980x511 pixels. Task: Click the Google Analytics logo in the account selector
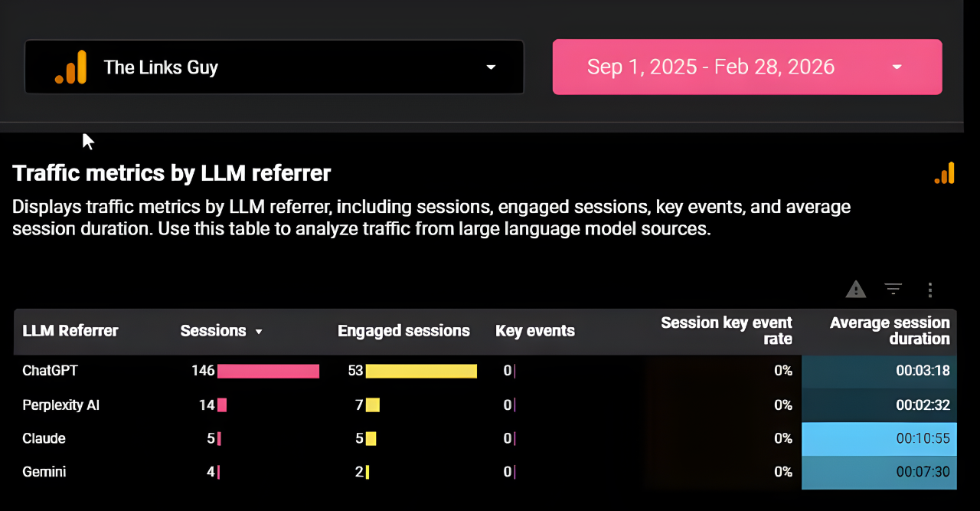point(70,67)
